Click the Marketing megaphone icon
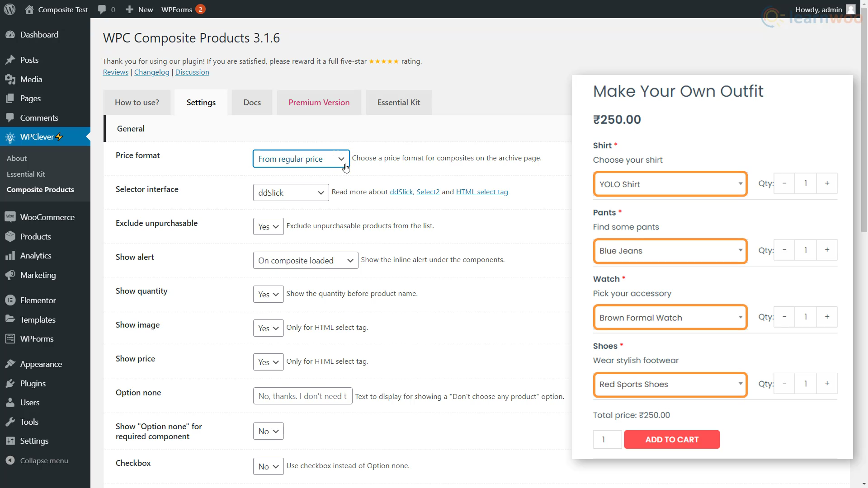 click(x=10, y=275)
